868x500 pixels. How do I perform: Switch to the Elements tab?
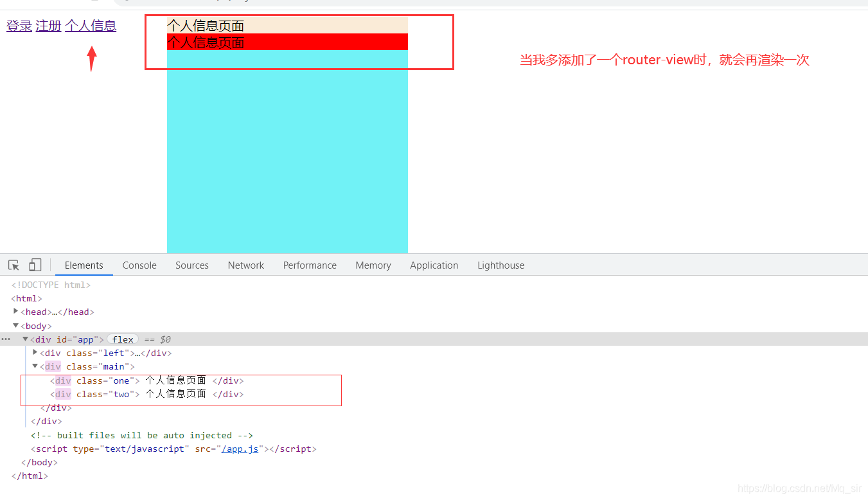click(x=84, y=265)
